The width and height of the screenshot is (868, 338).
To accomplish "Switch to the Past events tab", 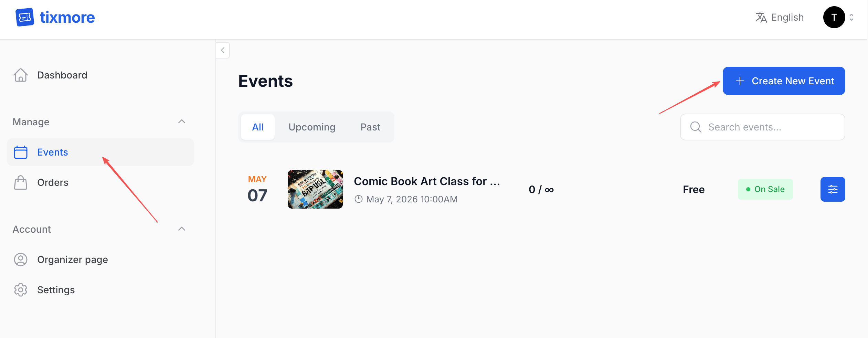I will click(370, 127).
